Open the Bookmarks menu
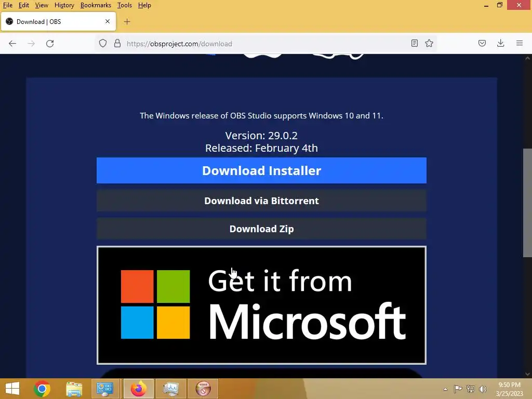The height and width of the screenshot is (399, 532). click(x=96, y=5)
